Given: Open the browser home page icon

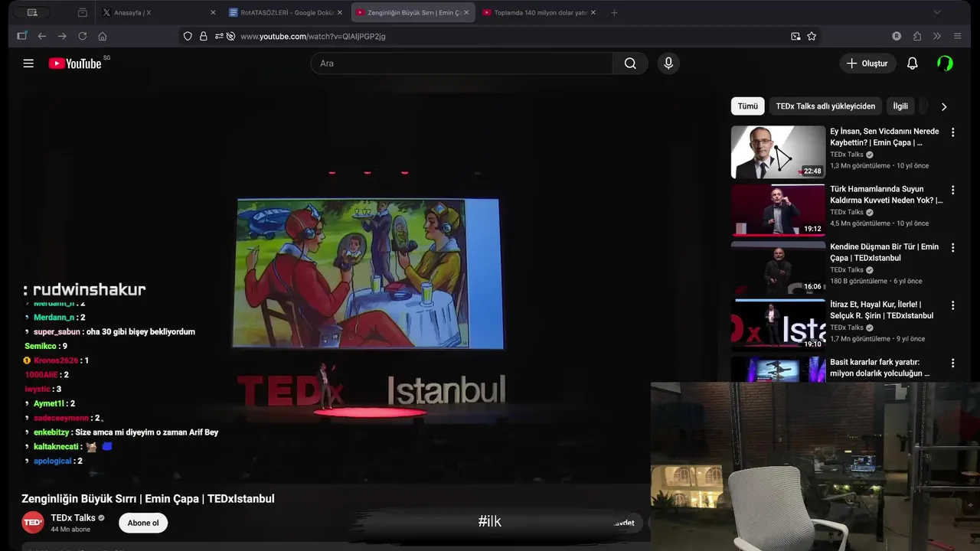Looking at the screenshot, I should pos(103,36).
